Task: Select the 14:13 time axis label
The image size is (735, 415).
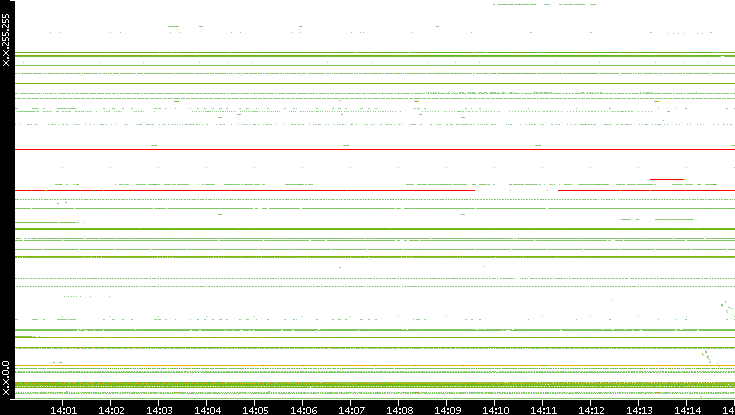Action: pos(639,410)
